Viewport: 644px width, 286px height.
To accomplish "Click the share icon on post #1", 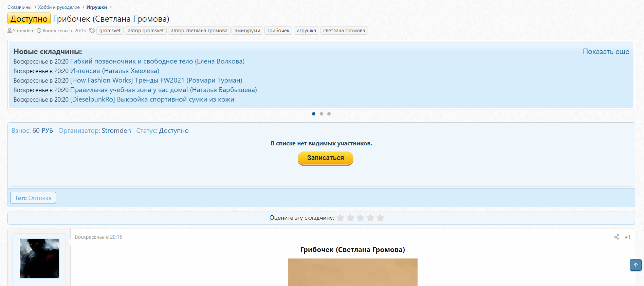I will coord(617,237).
